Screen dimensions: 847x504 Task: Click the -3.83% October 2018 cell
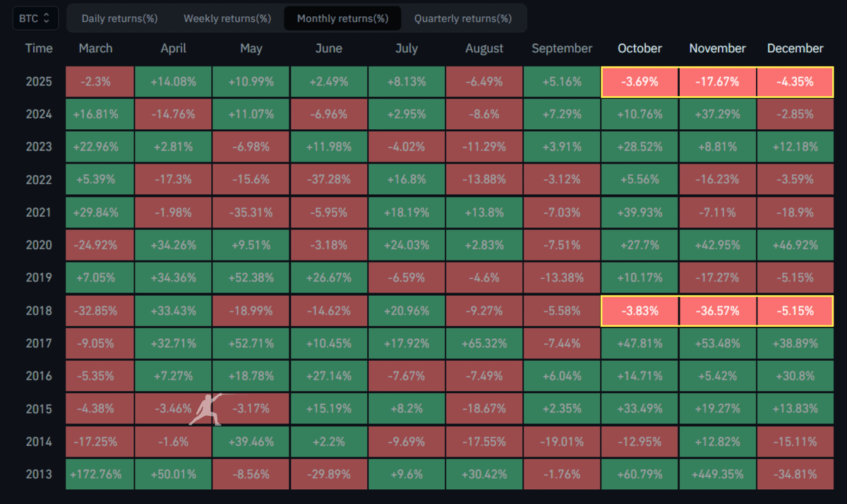coord(639,311)
